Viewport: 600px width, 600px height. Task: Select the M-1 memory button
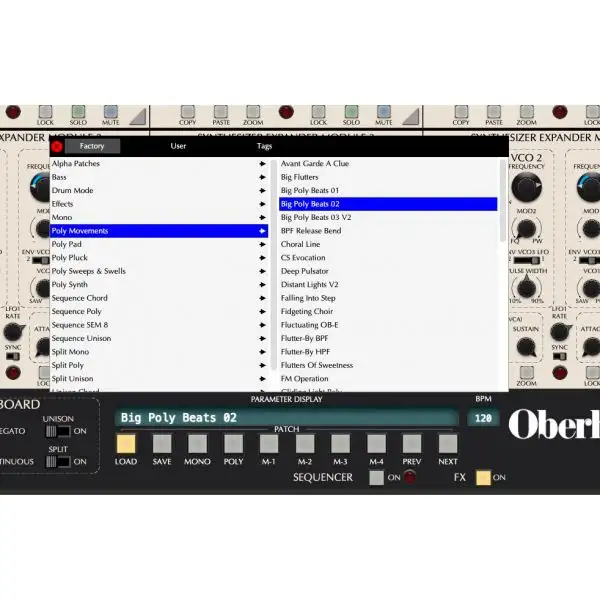click(x=269, y=443)
